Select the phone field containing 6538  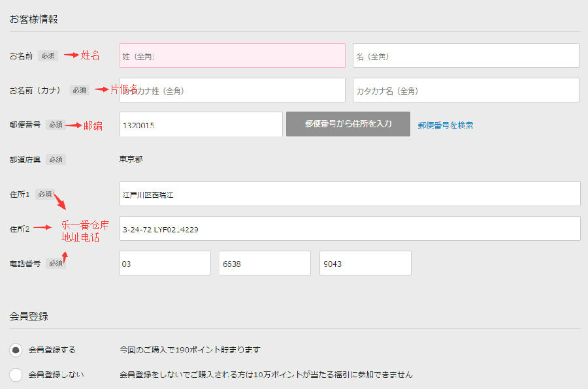(x=265, y=263)
